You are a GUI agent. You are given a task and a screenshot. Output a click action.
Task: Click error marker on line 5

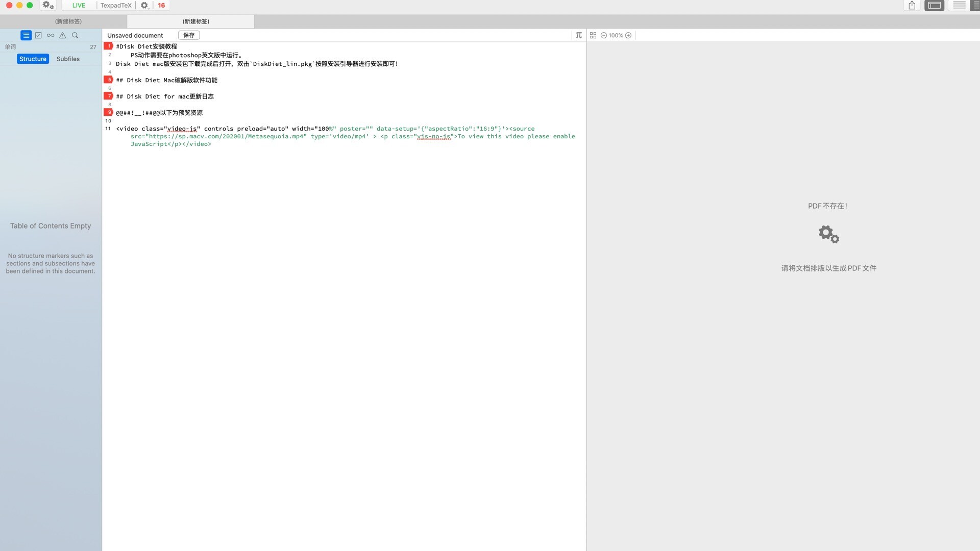tap(108, 80)
